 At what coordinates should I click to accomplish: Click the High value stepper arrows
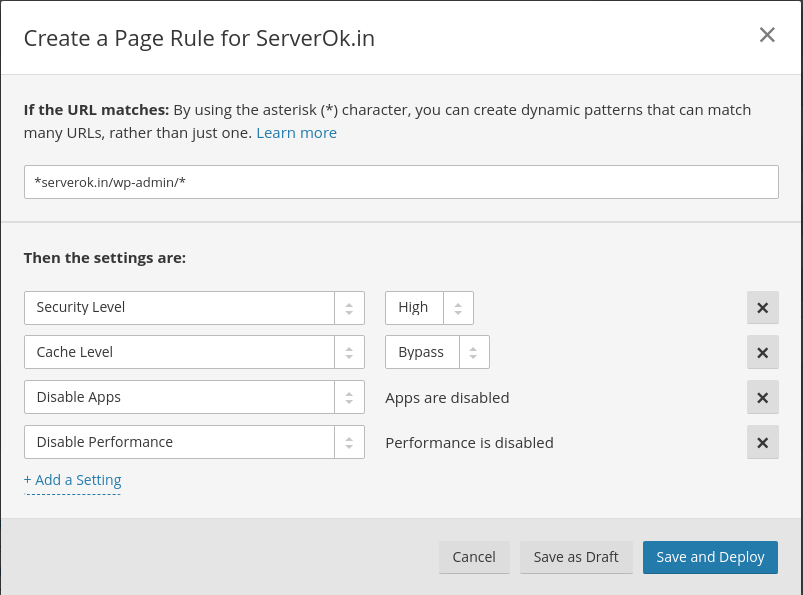pos(458,307)
